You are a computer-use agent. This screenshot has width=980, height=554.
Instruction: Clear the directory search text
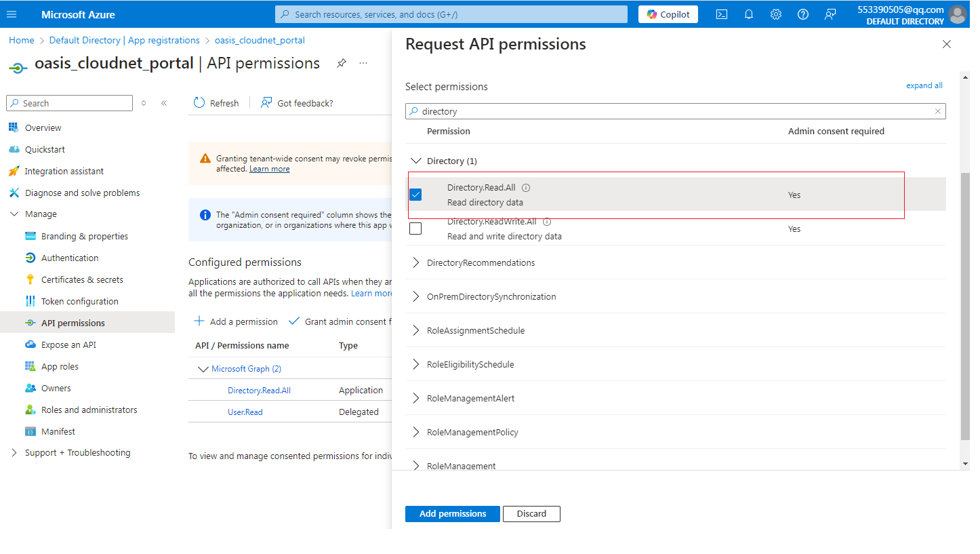[938, 111]
